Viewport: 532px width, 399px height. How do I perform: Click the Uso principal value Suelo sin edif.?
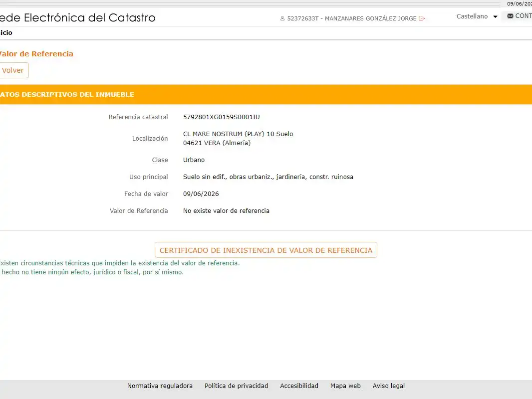pyautogui.click(x=268, y=177)
